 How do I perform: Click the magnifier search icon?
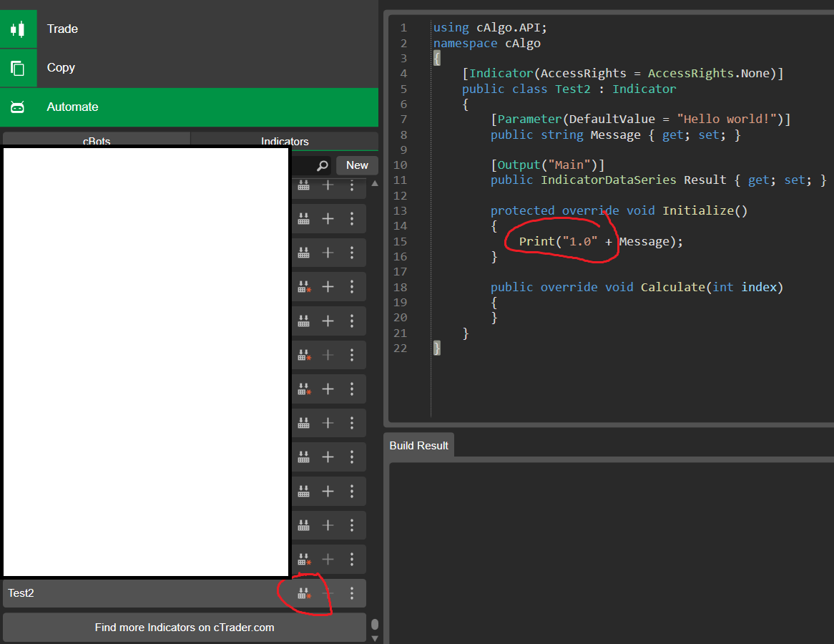(322, 165)
